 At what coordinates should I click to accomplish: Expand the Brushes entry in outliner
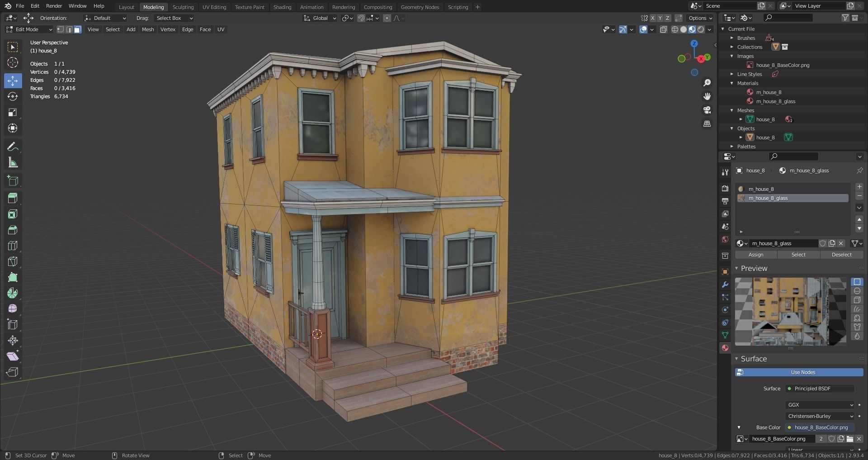(732, 38)
